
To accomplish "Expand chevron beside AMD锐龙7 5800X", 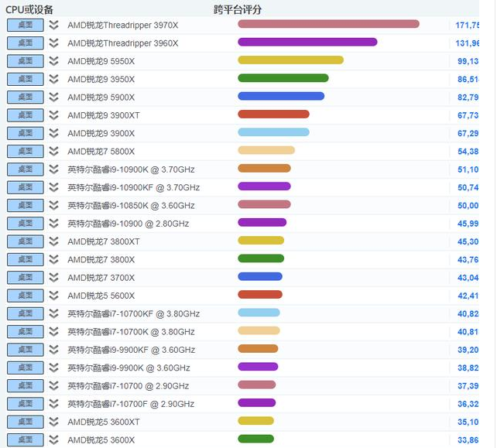I will pos(53,151).
